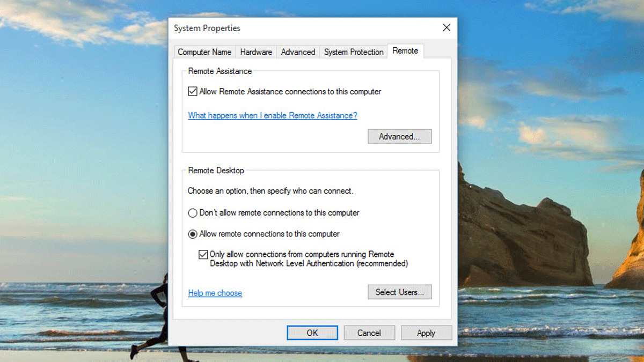Click the Remote tab
The width and height of the screenshot is (644, 362).
click(405, 50)
